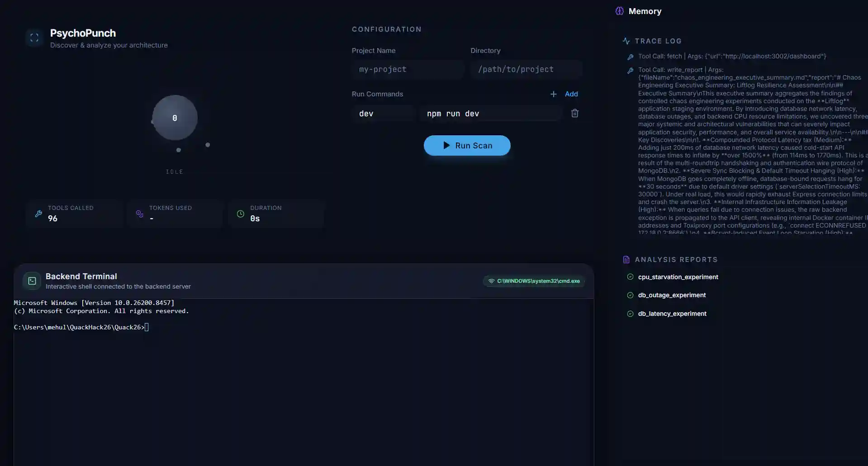This screenshot has height=466, width=868.
Task: Add a new run command
Action: [x=564, y=94]
